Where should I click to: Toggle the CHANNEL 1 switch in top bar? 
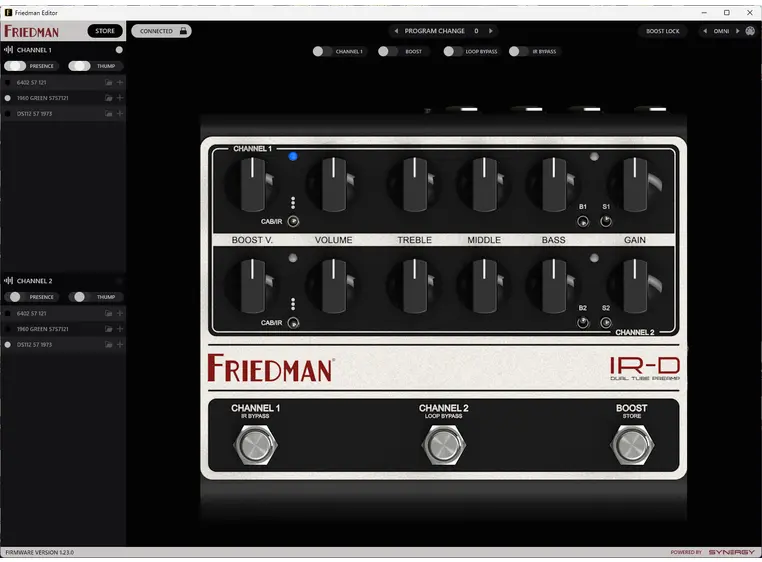tap(322, 52)
